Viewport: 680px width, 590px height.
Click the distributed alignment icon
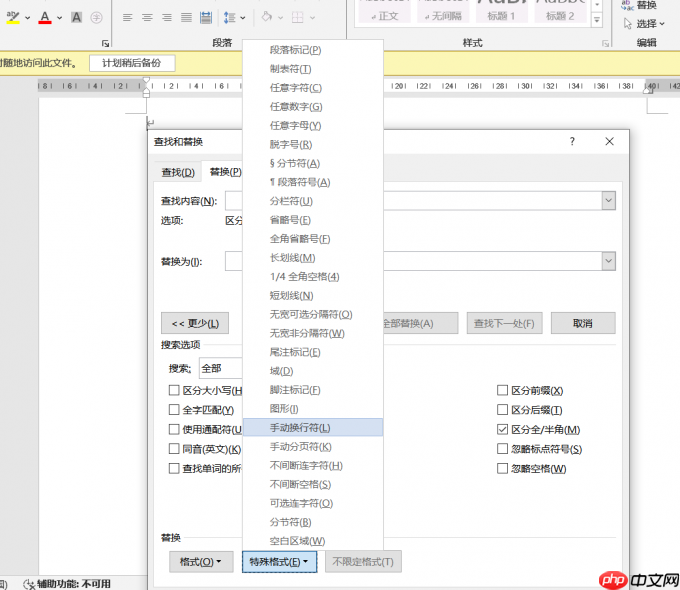[x=206, y=17]
